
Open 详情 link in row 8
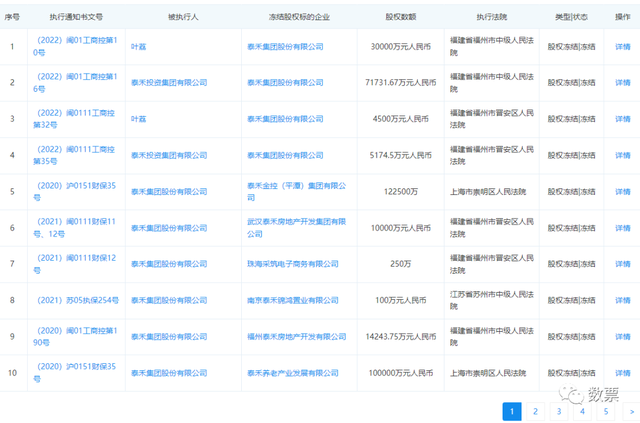coord(622,299)
